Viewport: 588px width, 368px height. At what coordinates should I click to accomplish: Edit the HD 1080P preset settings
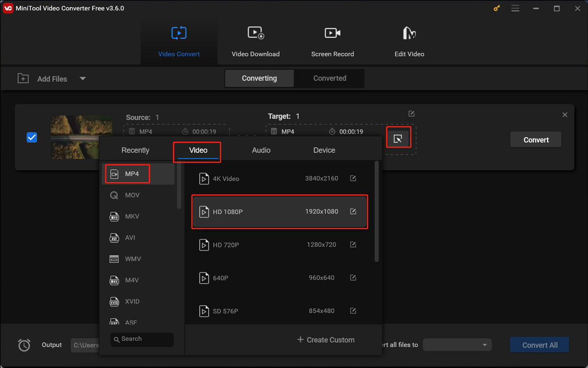pos(353,211)
